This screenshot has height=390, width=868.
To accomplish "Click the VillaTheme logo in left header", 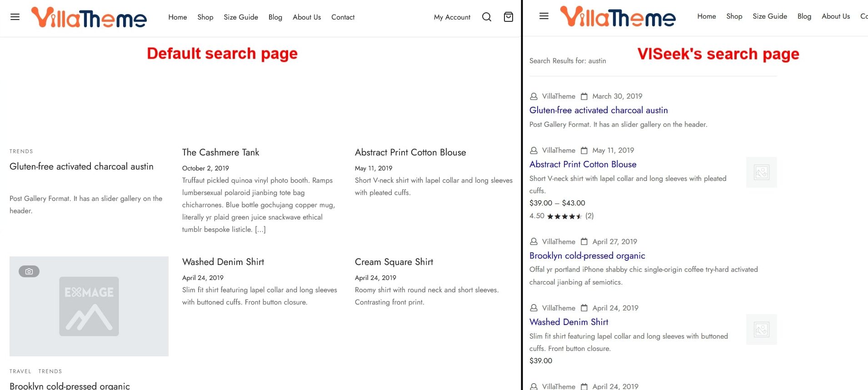I will (89, 18).
